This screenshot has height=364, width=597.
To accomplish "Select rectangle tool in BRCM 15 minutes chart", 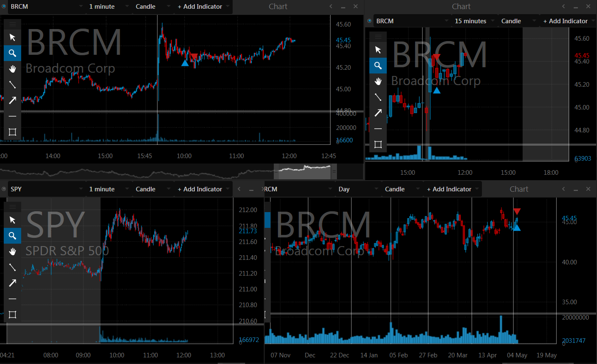I will (x=378, y=144).
